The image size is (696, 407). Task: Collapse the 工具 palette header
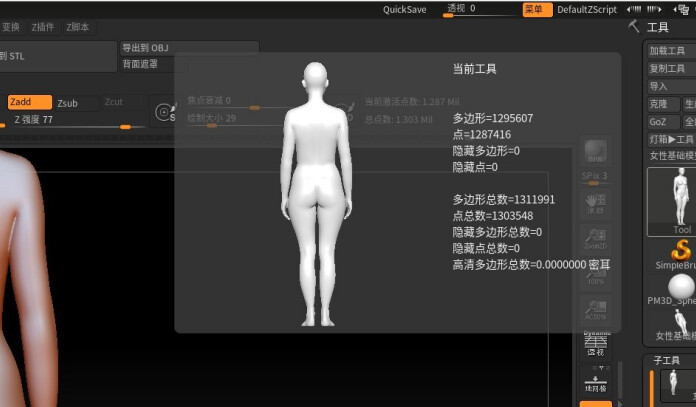[x=658, y=28]
